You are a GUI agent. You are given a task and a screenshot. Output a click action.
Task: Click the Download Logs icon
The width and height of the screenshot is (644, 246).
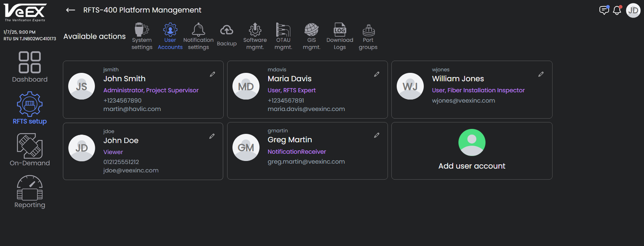coord(340,30)
